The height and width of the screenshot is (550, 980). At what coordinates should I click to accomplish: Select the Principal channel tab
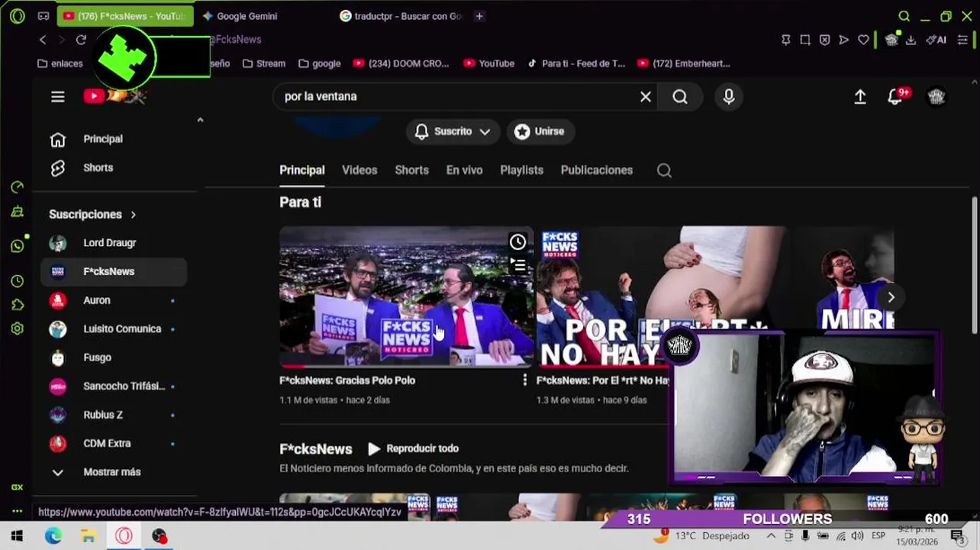click(x=301, y=170)
